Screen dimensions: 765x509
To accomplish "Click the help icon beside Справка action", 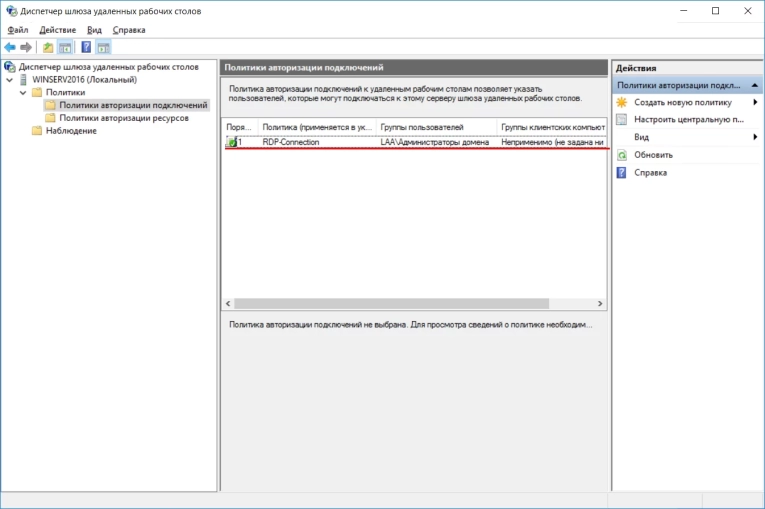I will click(622, 172).
